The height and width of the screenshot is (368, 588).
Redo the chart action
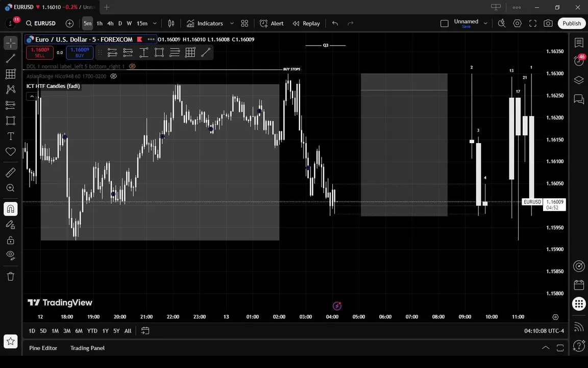click(x=350, y=24)
